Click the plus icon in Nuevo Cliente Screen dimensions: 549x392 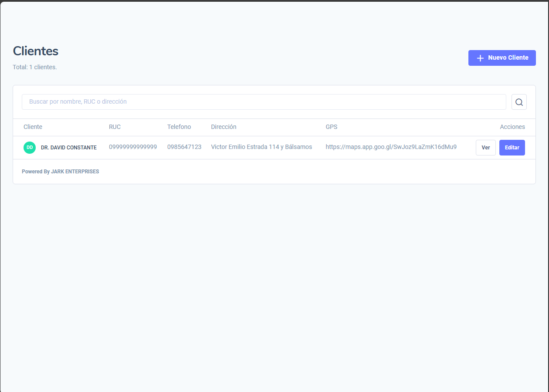pos(480,58)
